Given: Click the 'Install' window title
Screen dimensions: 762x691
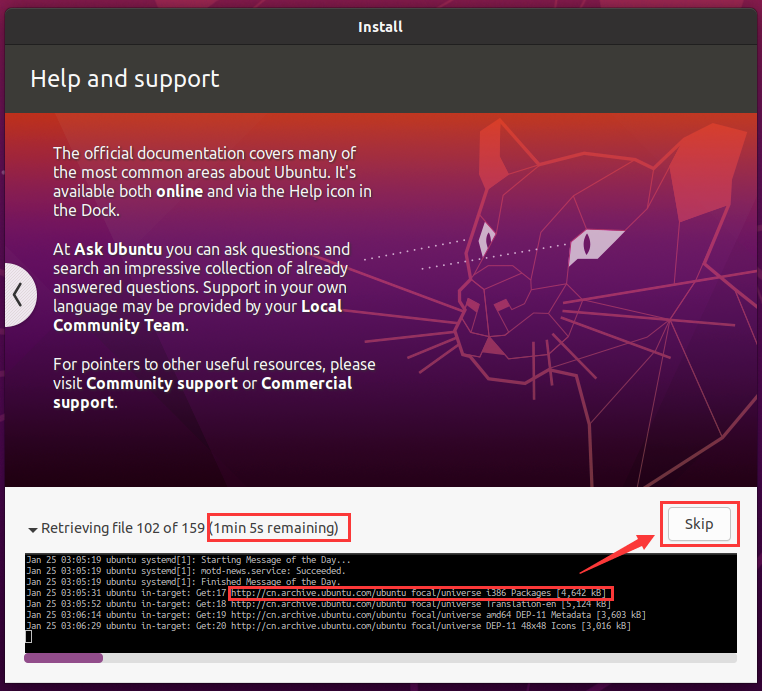Looking at the screenshot, I should click(x=381, y=27).
